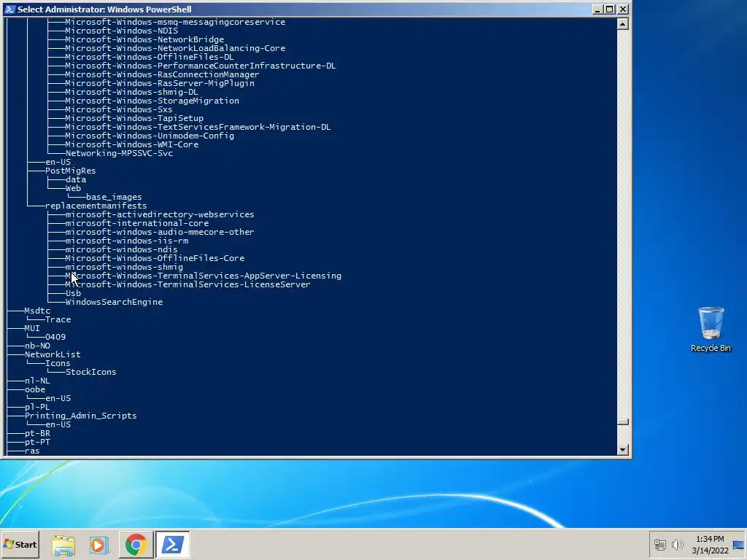Click the pt-BR folder line
Screen dimensions: 747x560
37,433
